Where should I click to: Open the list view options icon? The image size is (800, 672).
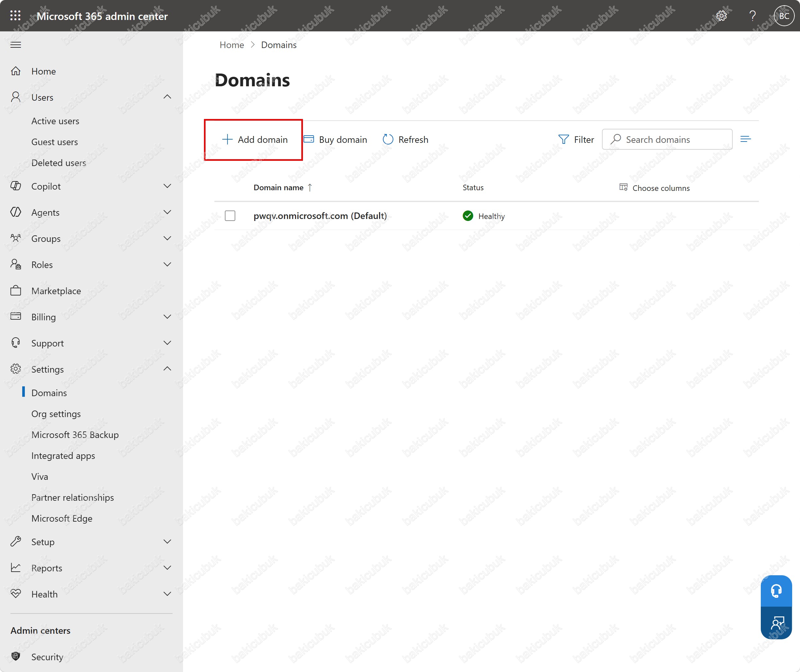coord(745,139)
